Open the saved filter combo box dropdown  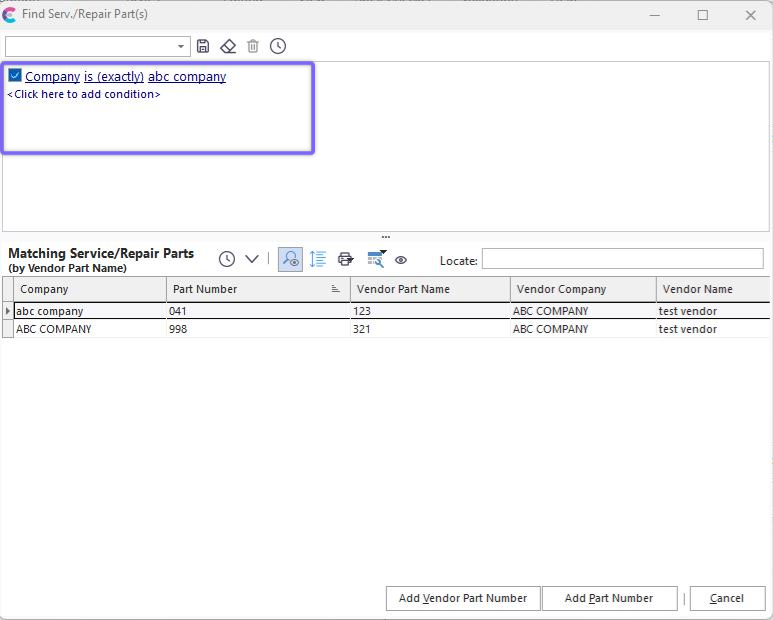pos(181,46)
